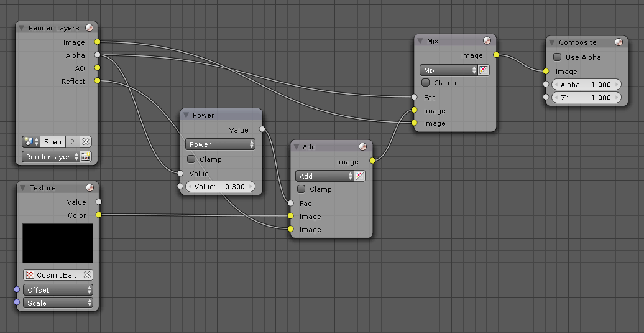
Task: Open the Power operation dropdown
Action: [x=220, y=144]
